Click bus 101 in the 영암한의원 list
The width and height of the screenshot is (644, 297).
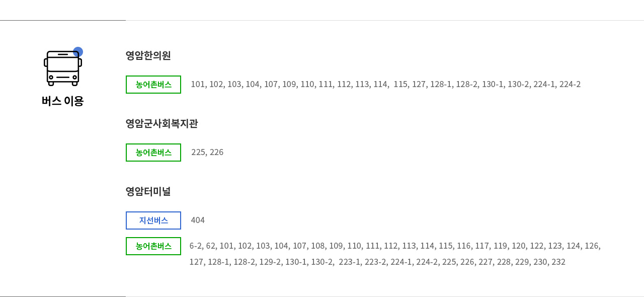tap(198, 85)
